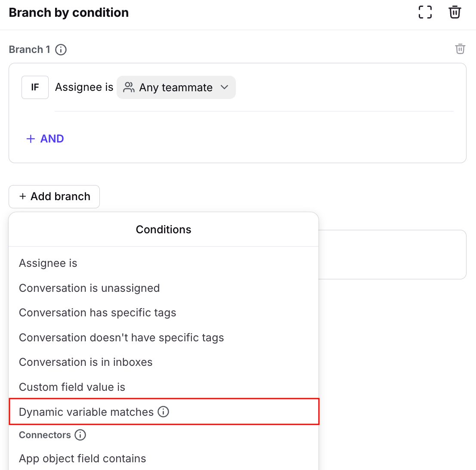Expand the assignee chevron arrow
This screenshot has height=470, width=476.
pos(224,87)
